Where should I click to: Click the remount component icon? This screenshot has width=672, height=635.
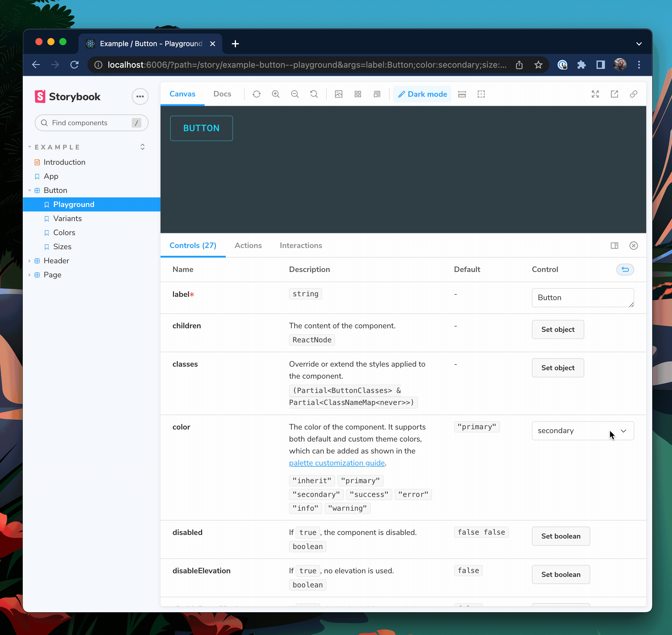256,94
